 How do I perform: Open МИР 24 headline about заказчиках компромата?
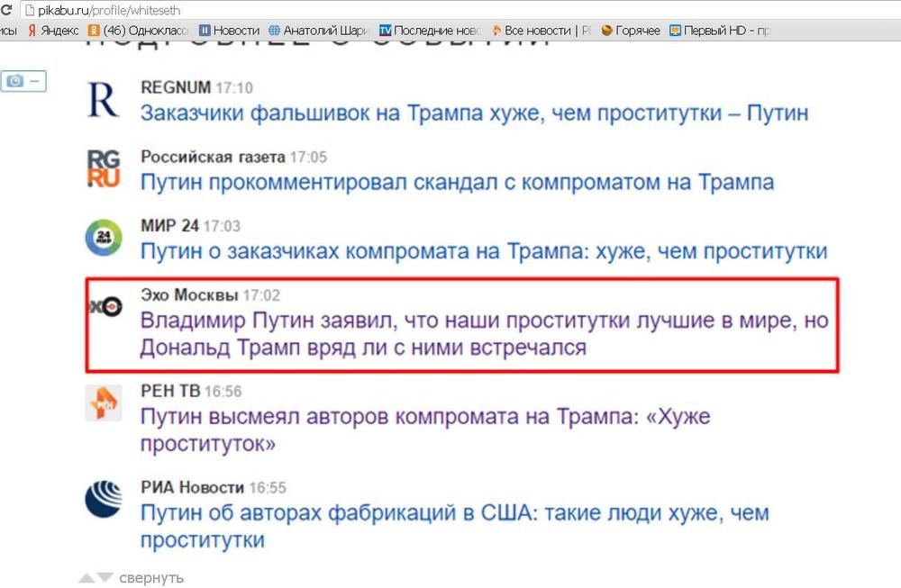484,251
